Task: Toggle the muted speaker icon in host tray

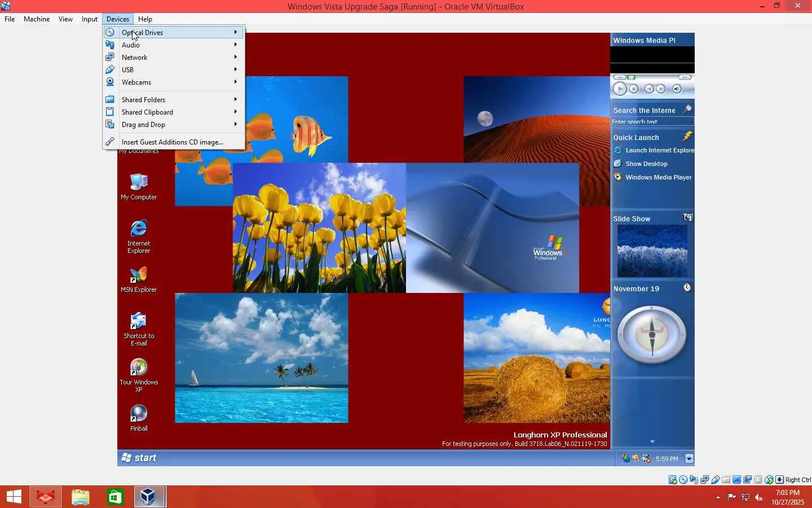Action: point(759,497)
